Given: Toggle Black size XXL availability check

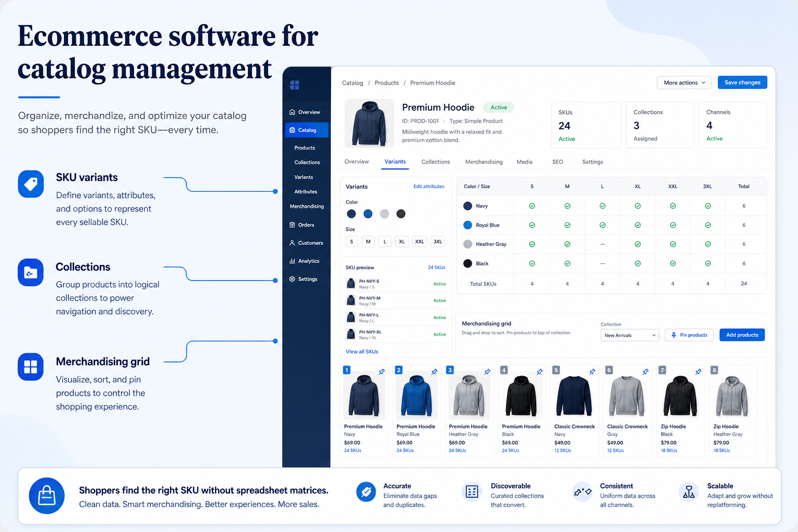Looking at the screenshot, I should [x=673, y=263].
